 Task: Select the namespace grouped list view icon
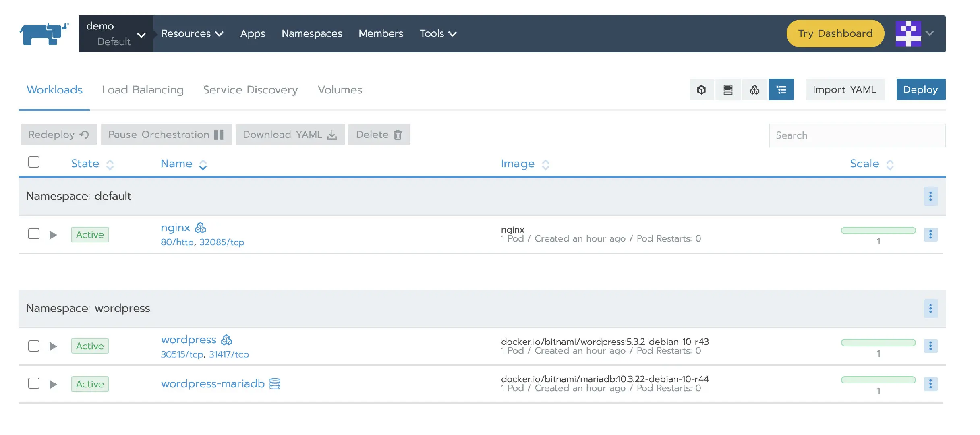[781, 89]
